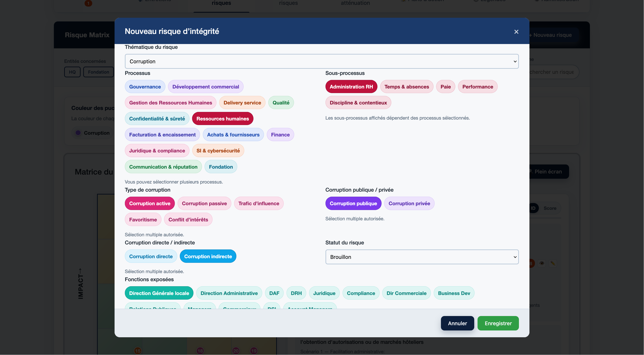Deselect the Ressources humaines process chip
Viewport: 644px width, 355px height.
pyautogui.click(x=223, y=118)
